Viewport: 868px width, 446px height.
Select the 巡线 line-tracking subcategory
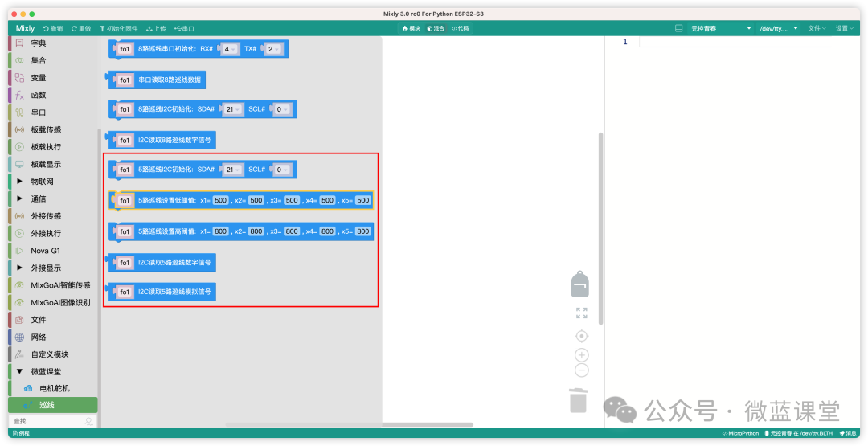(53, 405)
